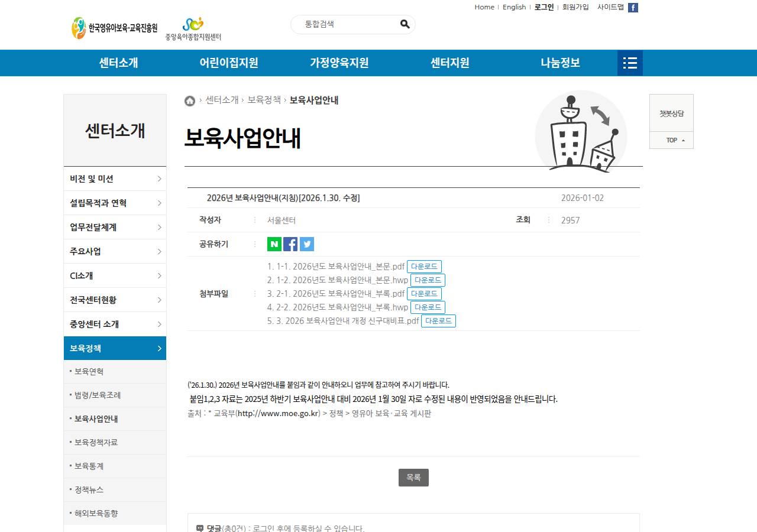Open 가정양육지원 main menu
757x532 pixels.
click(x=339, y=63)
